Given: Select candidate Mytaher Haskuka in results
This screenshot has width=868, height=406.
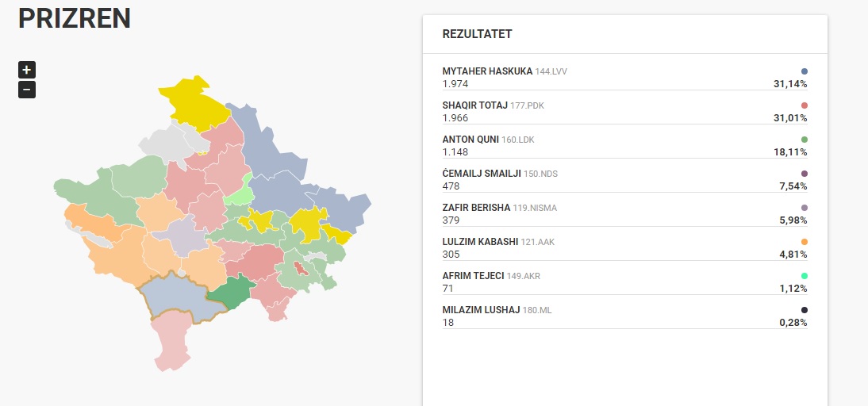Looking at the screenshot, I should coord(487,71).
